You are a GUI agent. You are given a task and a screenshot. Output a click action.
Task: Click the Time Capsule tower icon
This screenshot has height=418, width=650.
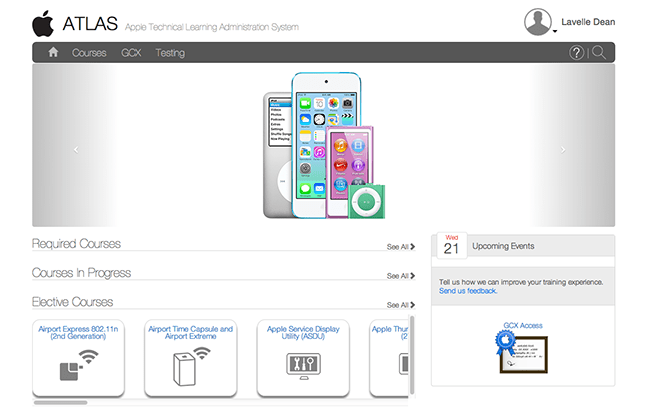(x=191, y=367)
